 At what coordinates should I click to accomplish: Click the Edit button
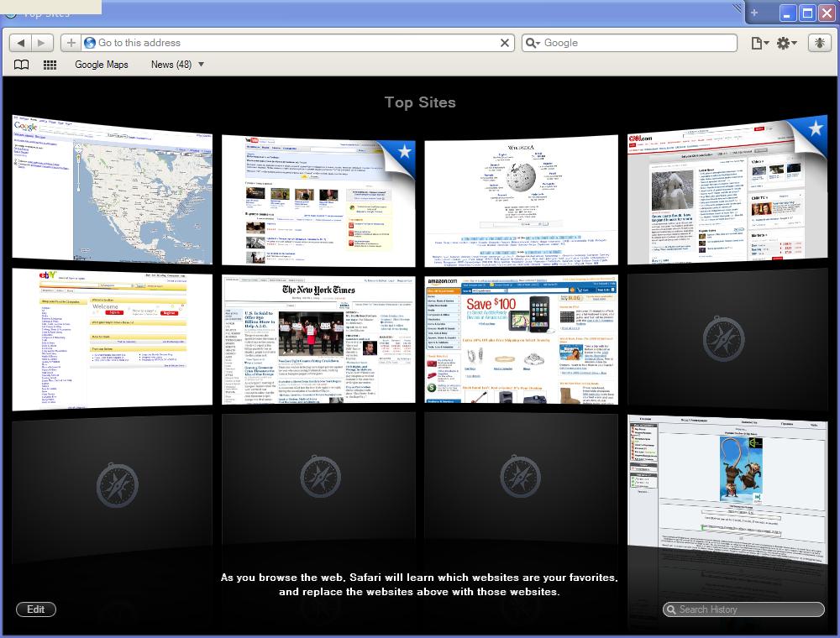[x=36, y=609]
